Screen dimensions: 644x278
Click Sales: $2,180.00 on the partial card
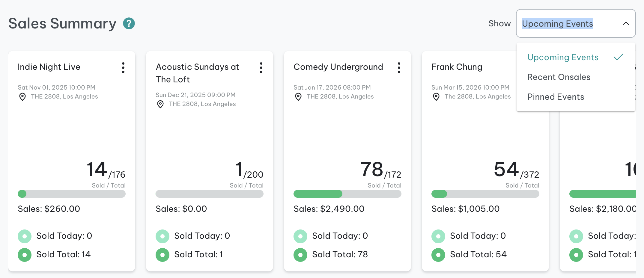(x=603, y=209)
